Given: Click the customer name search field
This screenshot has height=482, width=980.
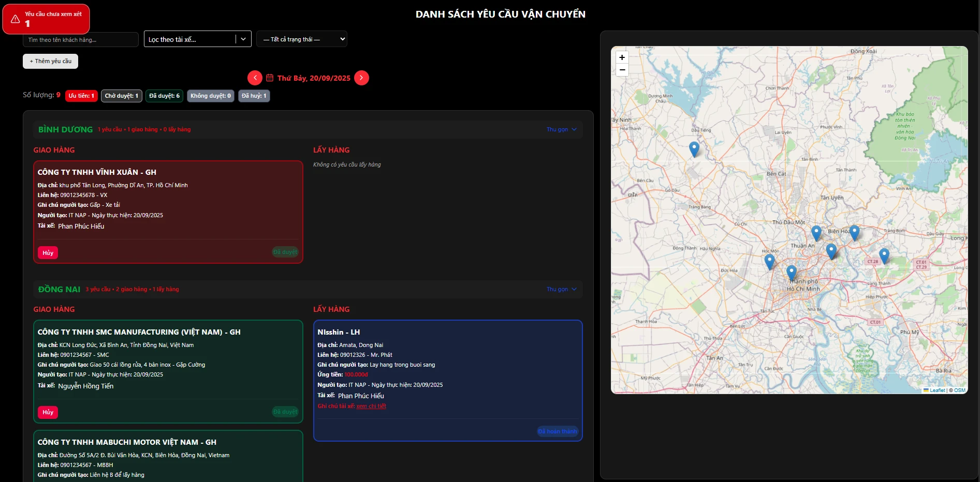Looking at the screenshot, I should point(80,40).
